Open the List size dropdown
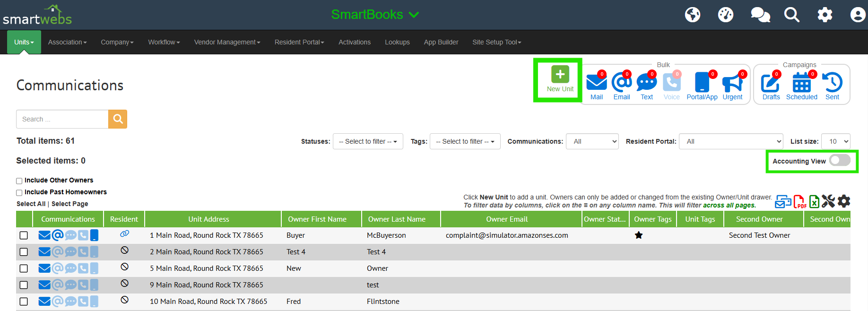This screenshot has height=311, width=868. tap(835, 141)
